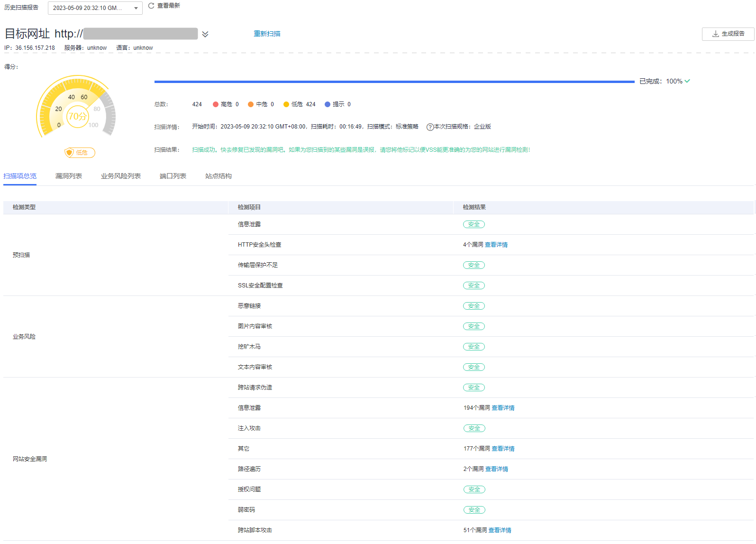Image resolution: width=756 pixels, height=544 pixels.
Task: Click the 重新扫描 link
Action: pyautogui.click(x=267, y=34)
